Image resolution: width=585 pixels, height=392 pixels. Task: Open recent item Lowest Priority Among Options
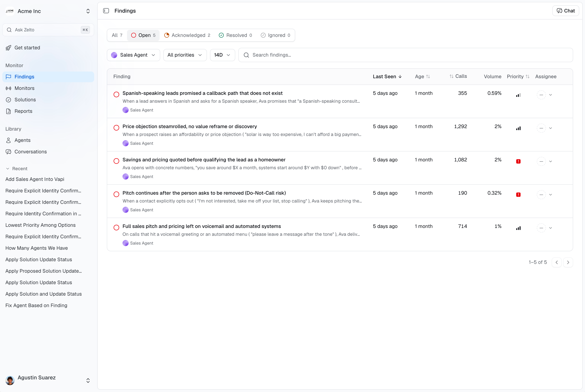click(x=41, y=225)
